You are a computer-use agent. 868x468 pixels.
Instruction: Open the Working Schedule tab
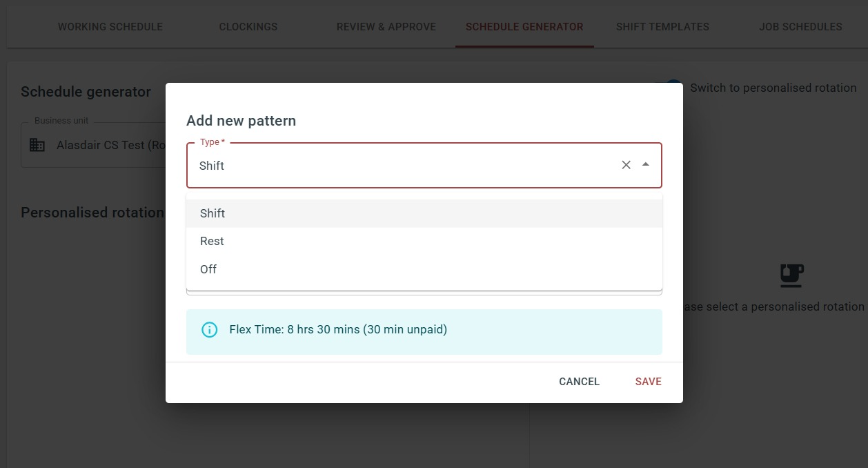110,27
